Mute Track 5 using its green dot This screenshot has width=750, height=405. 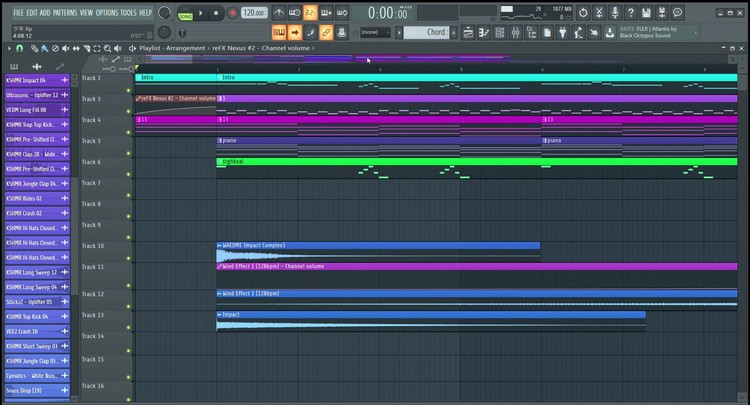(x=129, y=153)
